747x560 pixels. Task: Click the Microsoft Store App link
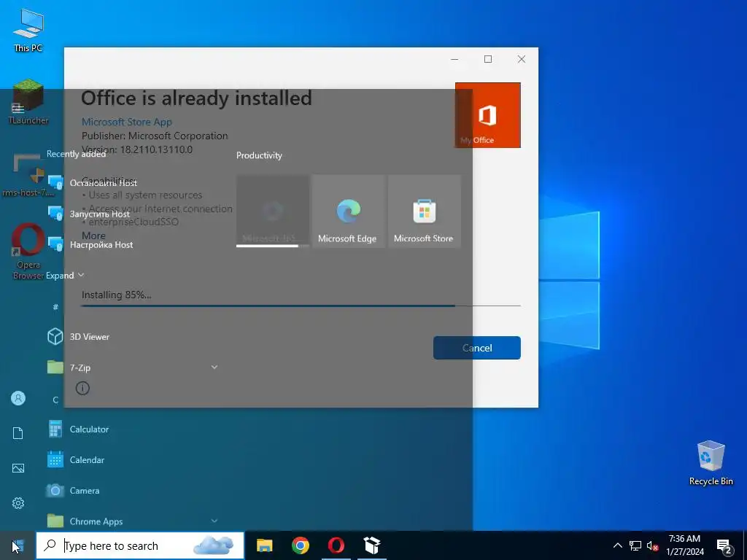click(126, 122)
